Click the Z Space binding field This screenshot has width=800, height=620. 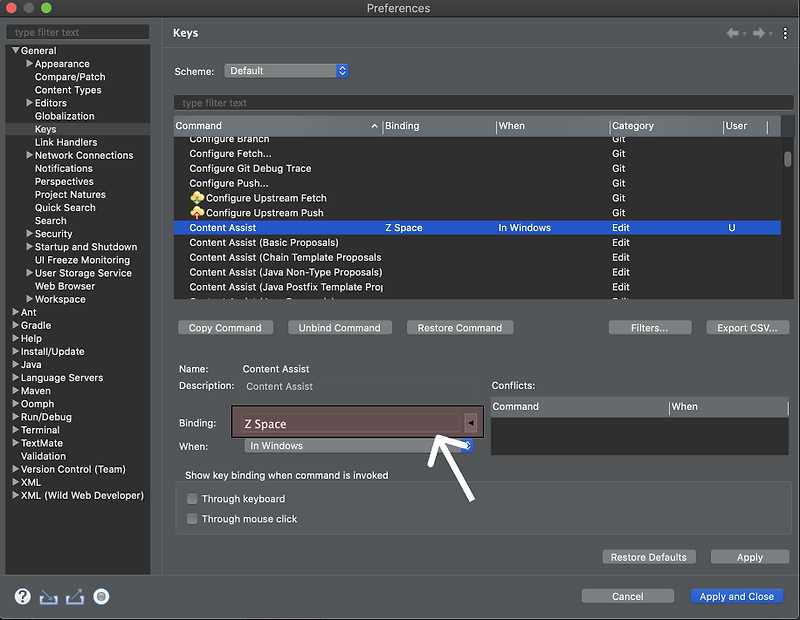351,424
